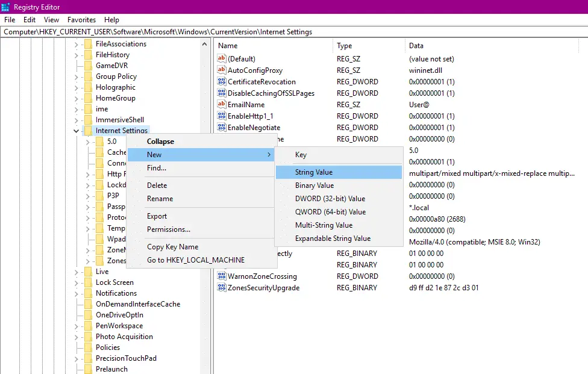Click the tree pane scroll up arrow
The image size is (588, 374).
point(204,44)
